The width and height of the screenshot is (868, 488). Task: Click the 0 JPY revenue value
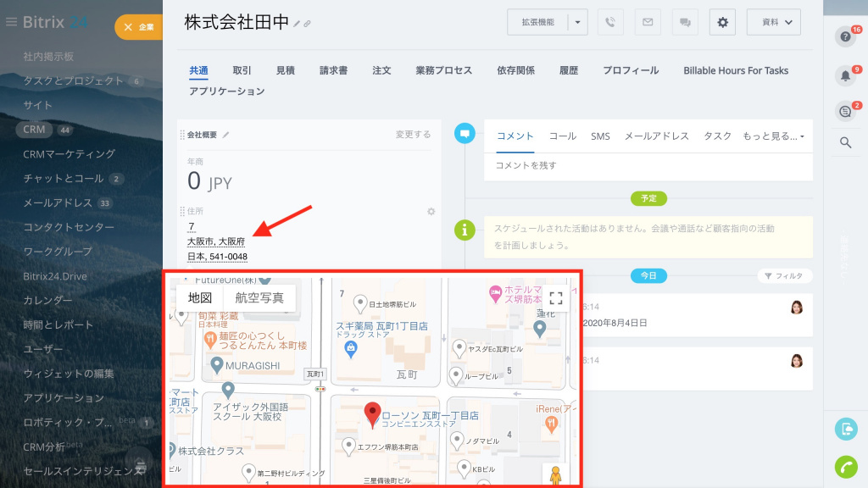(209, 181)
